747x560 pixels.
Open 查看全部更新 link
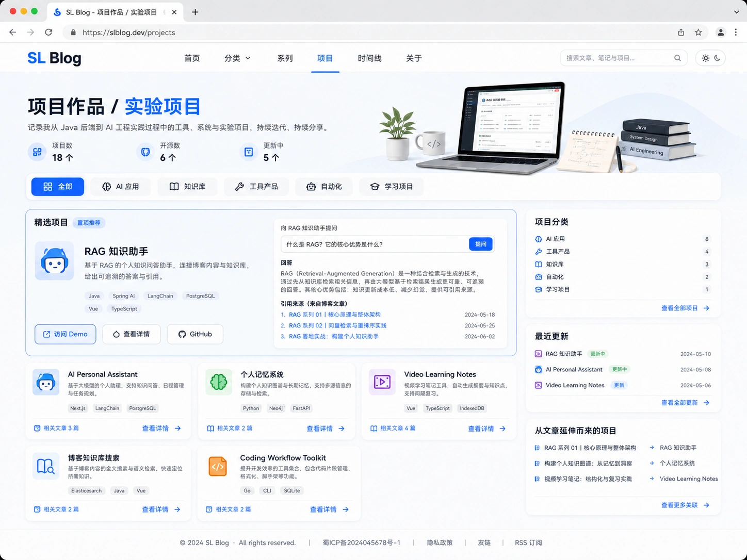click(x=686, y=403)
